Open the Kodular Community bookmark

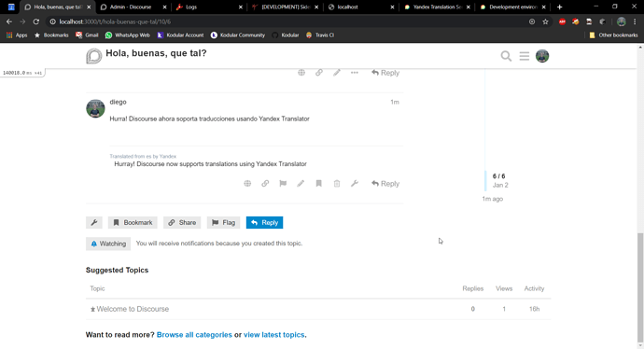point(238,35)
